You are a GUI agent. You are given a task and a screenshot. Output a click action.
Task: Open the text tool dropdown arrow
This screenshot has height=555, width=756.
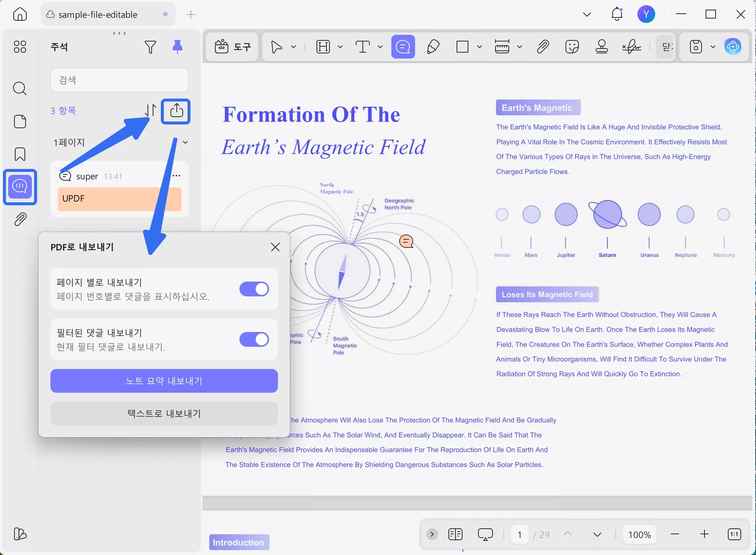380,47
